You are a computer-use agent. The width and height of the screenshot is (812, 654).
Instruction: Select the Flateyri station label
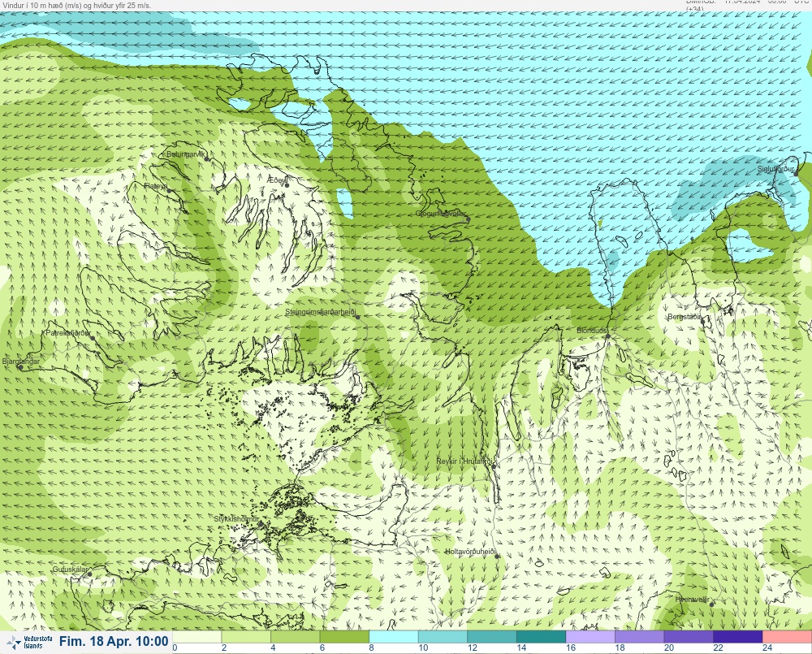coord(156,185)
